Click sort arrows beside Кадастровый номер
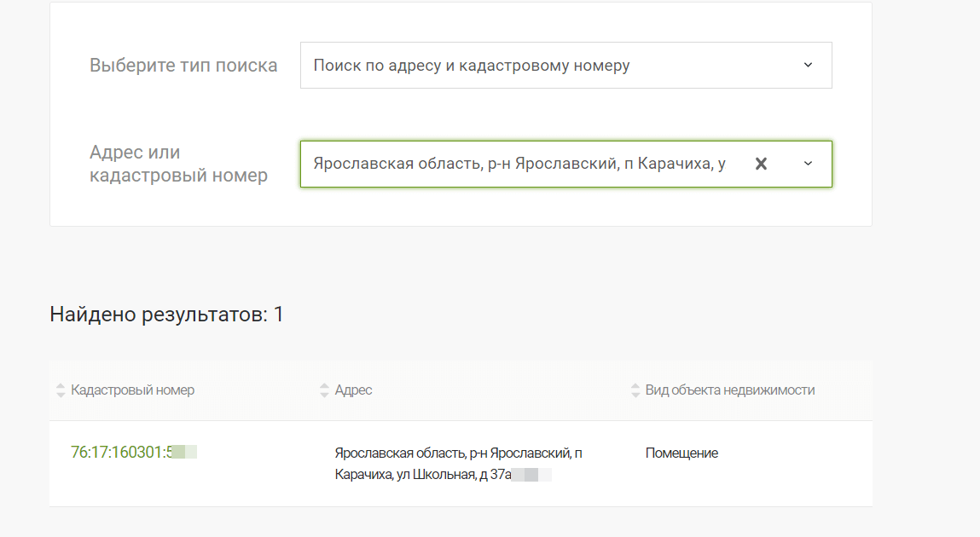The image size is (980, 537). pyautogui.click(x=61, y=390)
